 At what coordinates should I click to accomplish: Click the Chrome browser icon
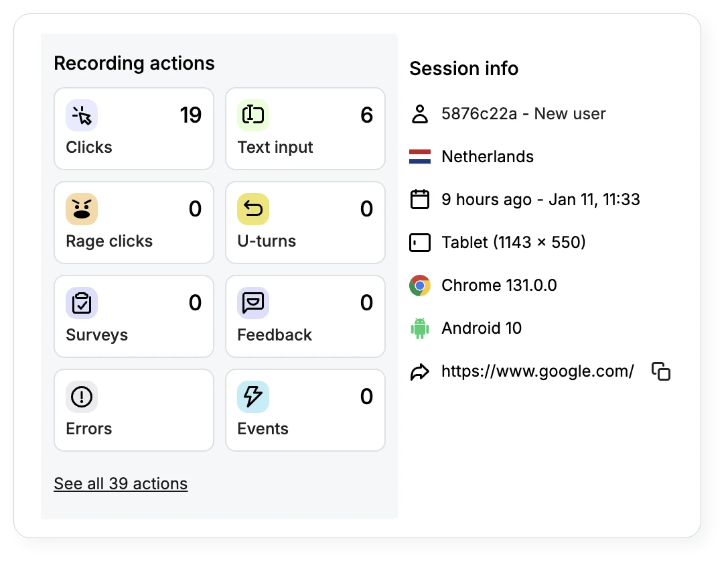click(420, 286)
